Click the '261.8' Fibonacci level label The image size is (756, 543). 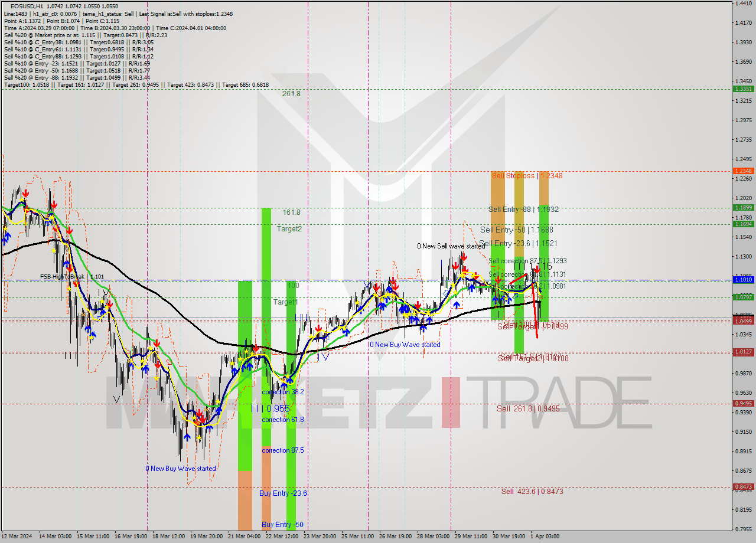[x=291, y=93]
